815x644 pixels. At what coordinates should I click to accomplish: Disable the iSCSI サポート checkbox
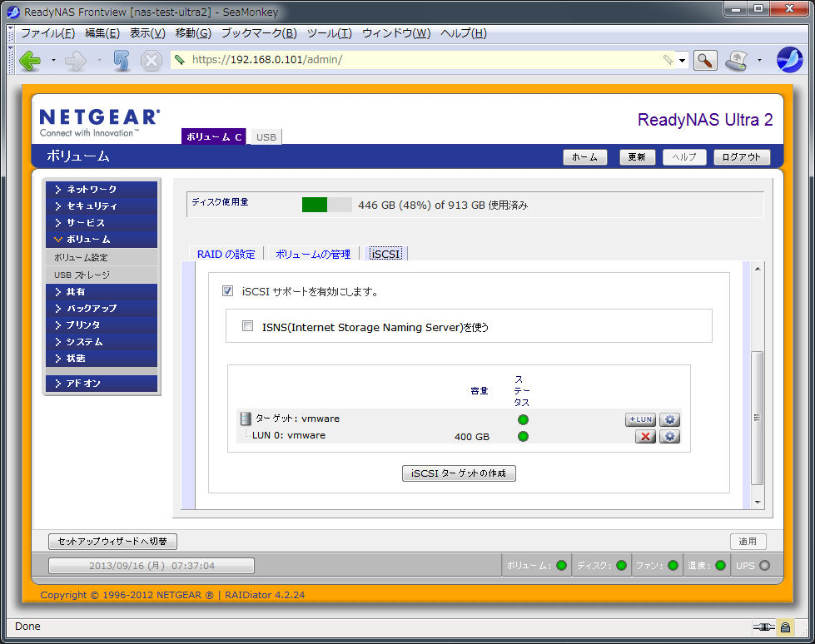227,291
